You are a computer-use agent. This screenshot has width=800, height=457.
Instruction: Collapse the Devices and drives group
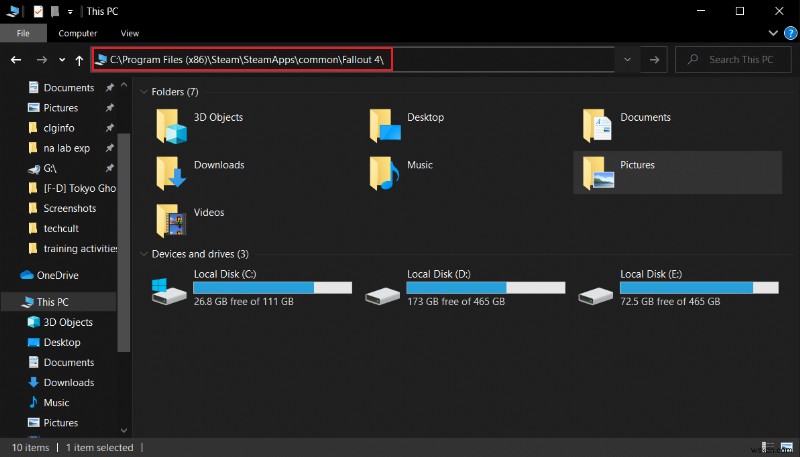tap(143, 254)
